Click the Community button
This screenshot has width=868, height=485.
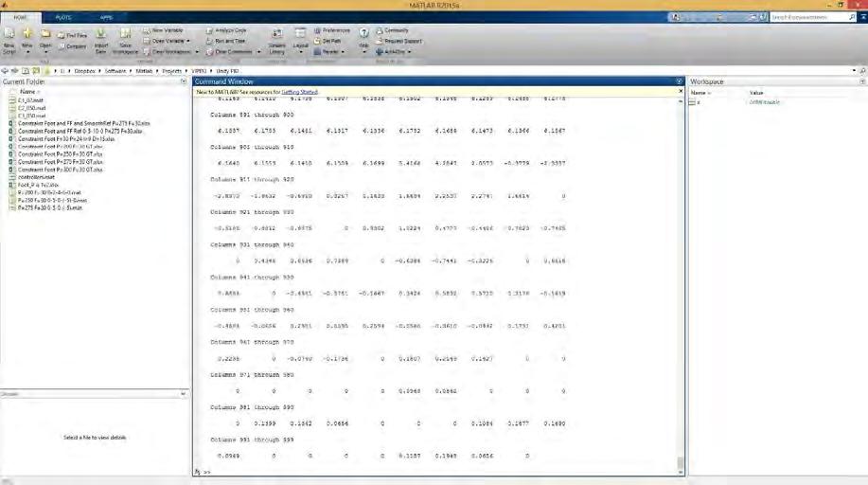[x=393, y=30]
